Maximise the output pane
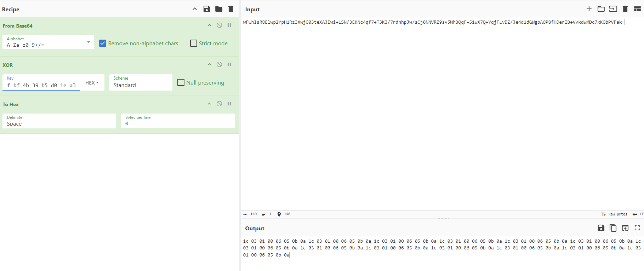This screenshot has width=644, height=271. (637, 228)
